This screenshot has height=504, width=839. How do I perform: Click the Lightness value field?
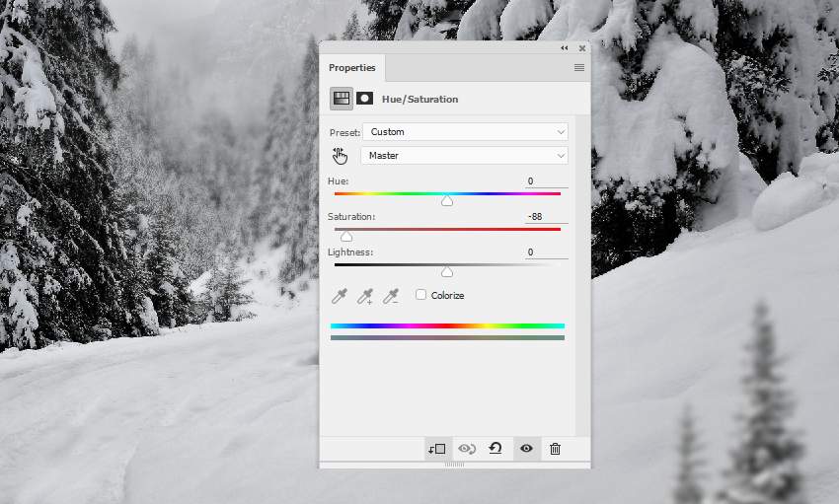coord(546,252)
